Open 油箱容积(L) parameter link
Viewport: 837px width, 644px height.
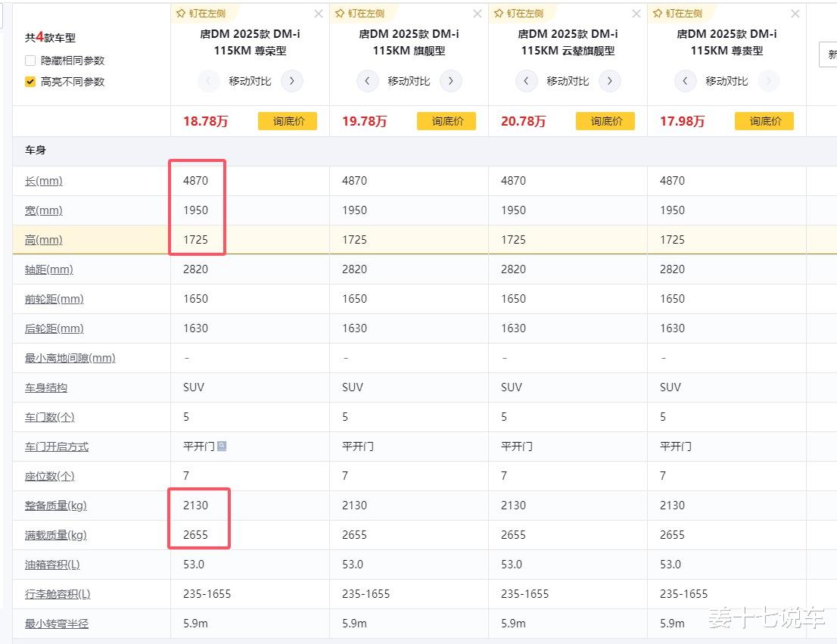[x=52, y=565]
